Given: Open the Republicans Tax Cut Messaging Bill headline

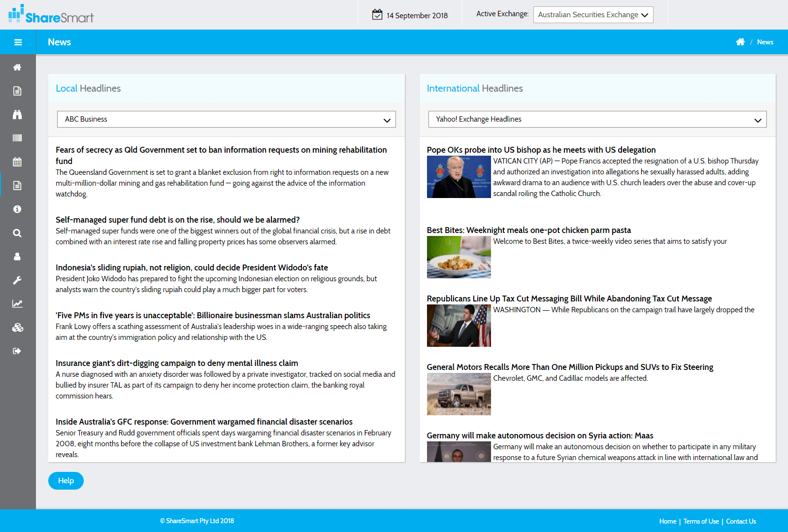Looking at the screenshot, I should click(569, 299).
